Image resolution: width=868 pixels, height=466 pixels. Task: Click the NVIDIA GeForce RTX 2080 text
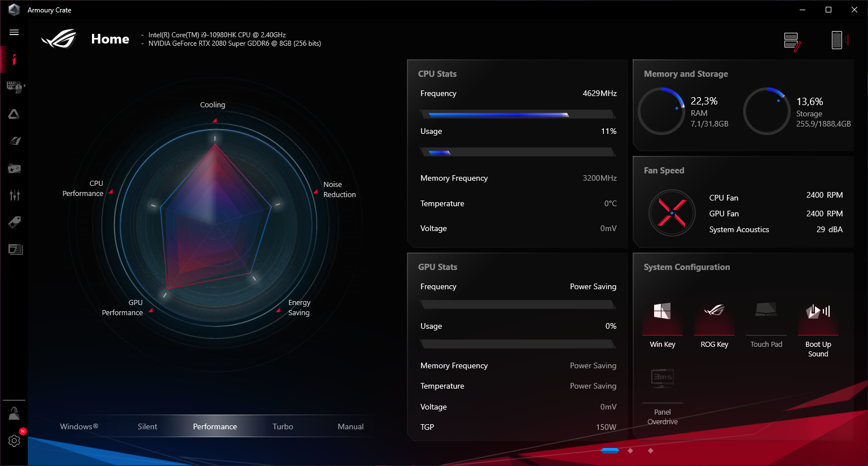(x=235, y=43)
